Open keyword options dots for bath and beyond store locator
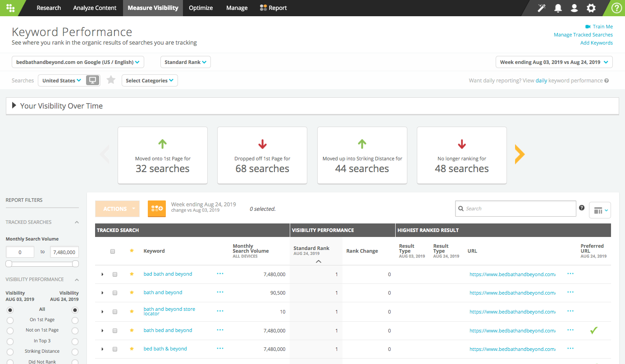 click(x=220, y=311)
